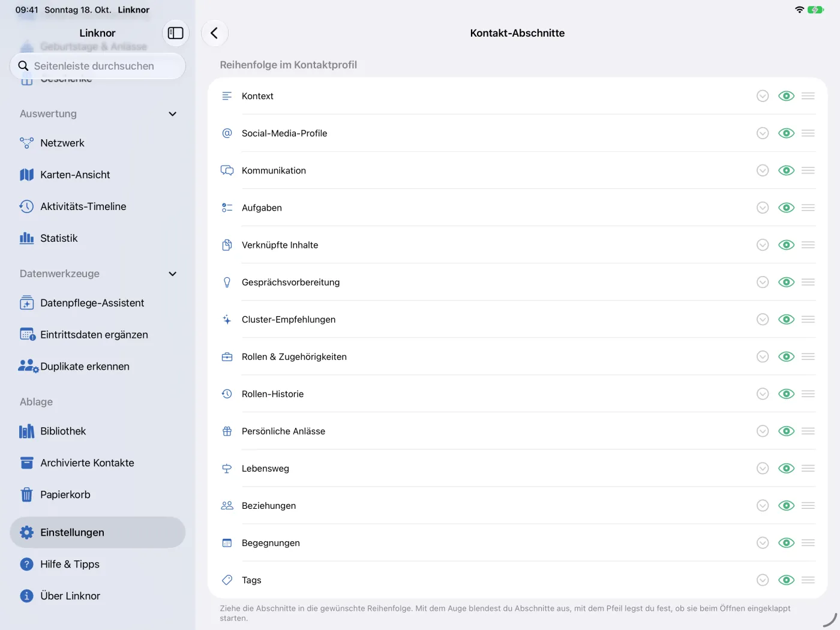Go back using the chevron arrow
Image resolution: width=840 pixels, height=630 pixels.
pos(214,33)
